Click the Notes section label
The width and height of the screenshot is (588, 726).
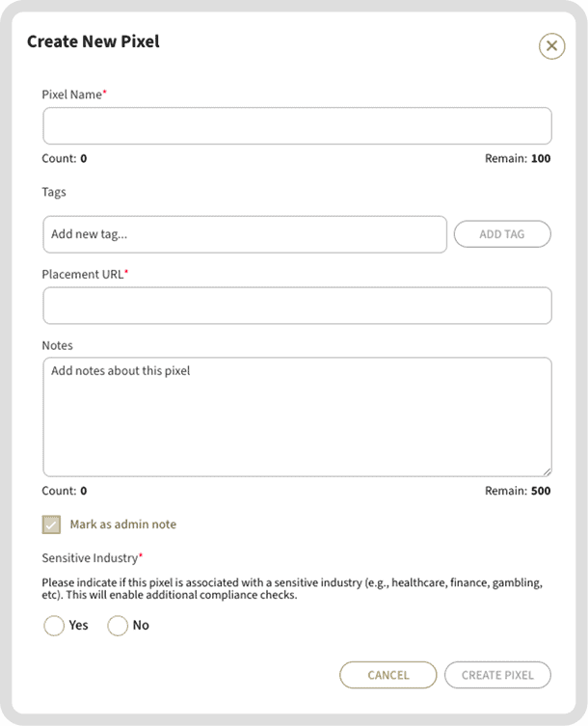(58, 345)
